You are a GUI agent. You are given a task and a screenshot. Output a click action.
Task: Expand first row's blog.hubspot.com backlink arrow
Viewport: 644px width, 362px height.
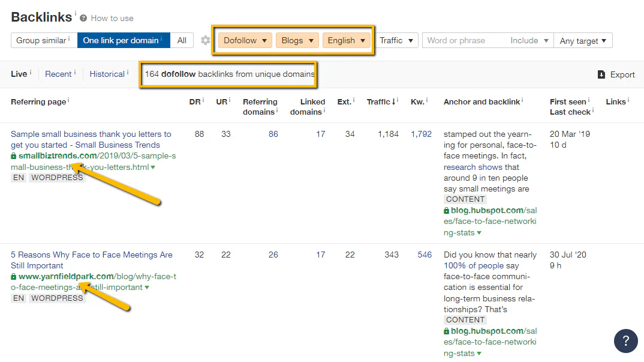(x=479, y=233)
